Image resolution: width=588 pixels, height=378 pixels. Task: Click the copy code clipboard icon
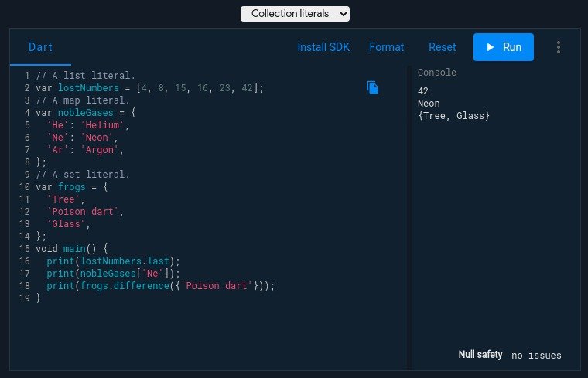click(x=372, y=87)
